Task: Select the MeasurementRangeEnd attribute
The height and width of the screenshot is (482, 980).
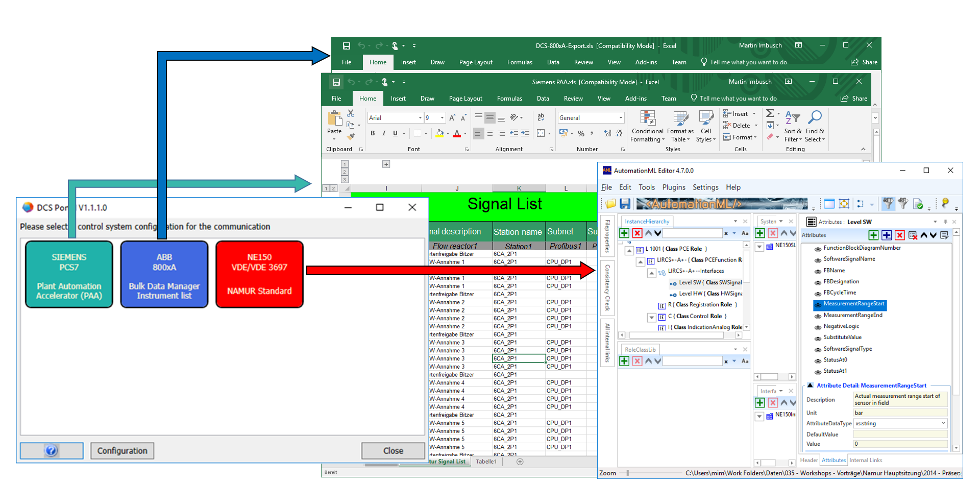Action: tap(852, 315)
